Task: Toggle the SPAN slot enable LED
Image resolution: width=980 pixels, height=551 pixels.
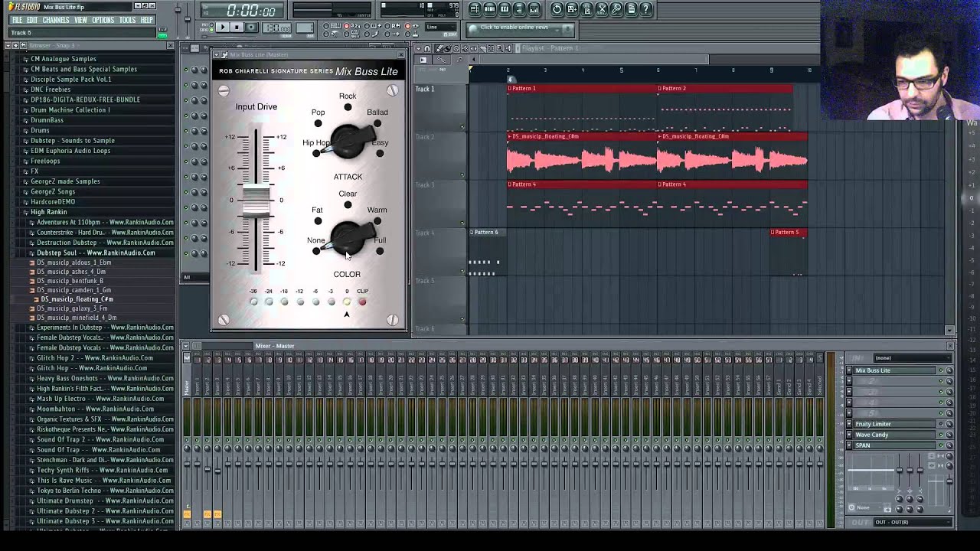Action: point(941,445)
